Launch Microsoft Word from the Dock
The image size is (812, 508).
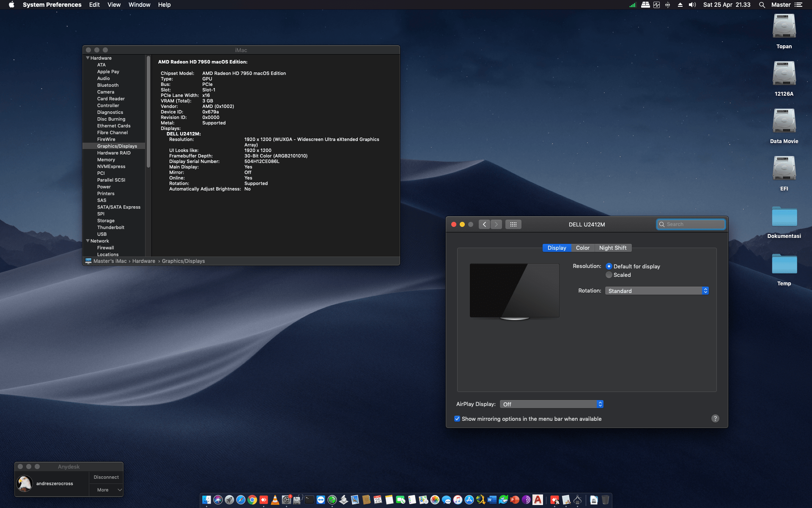point(492,500)
